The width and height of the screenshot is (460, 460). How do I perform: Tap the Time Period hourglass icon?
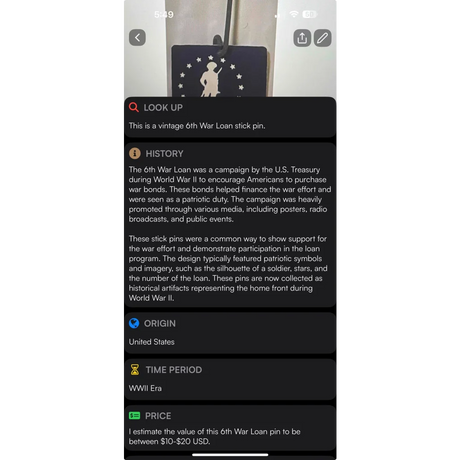click(135, 370)
